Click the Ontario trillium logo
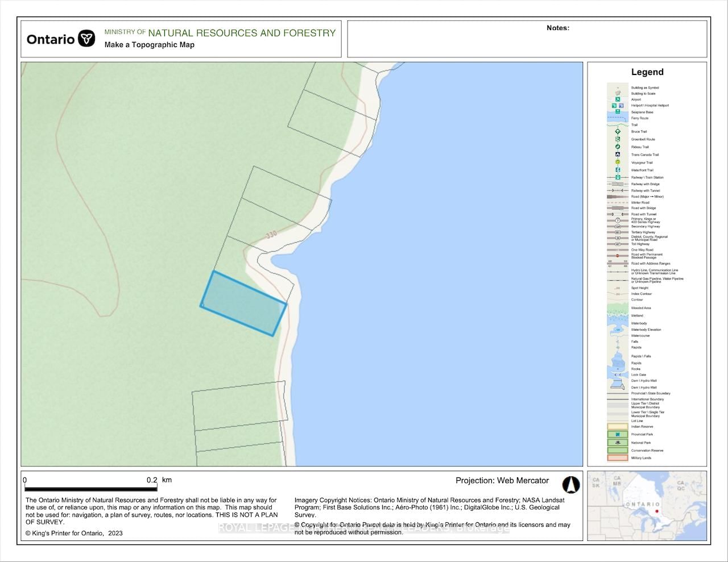Screen dimensions: 728x562 click(86, 39)
